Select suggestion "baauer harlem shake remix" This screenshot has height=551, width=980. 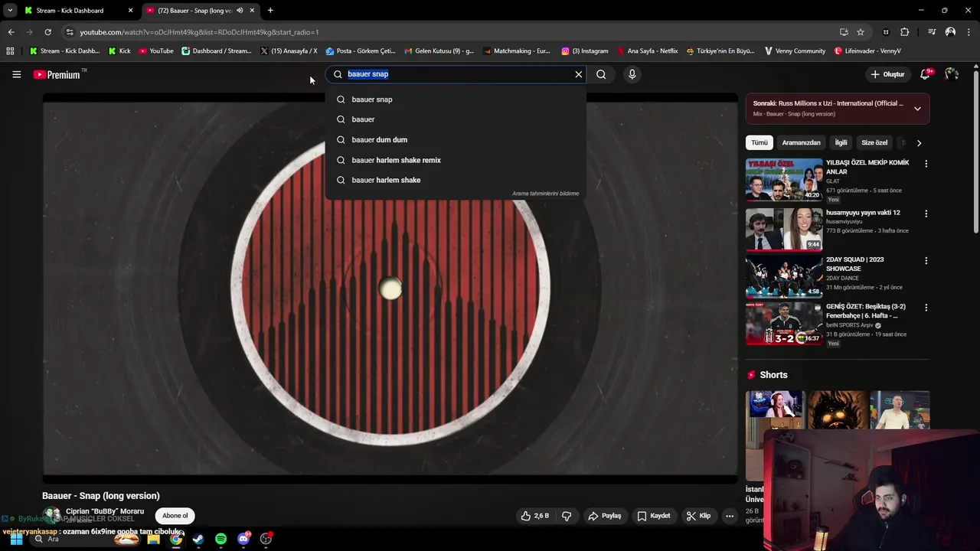pyautogui.click(x=456, y=160)
